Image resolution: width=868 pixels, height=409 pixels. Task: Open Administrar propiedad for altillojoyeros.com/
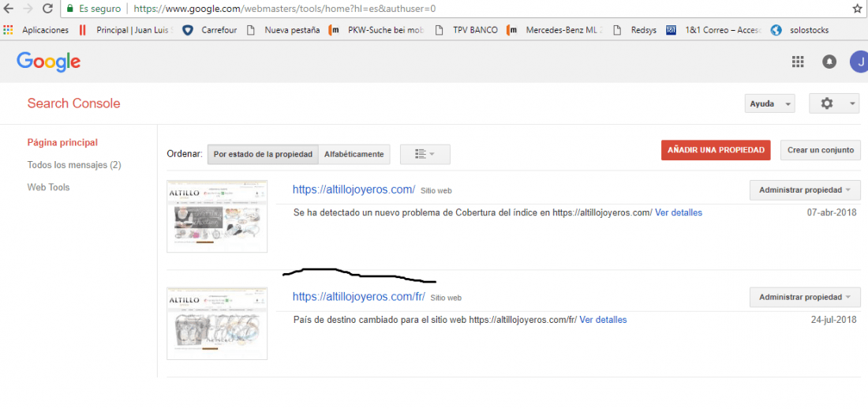[805, 190]
